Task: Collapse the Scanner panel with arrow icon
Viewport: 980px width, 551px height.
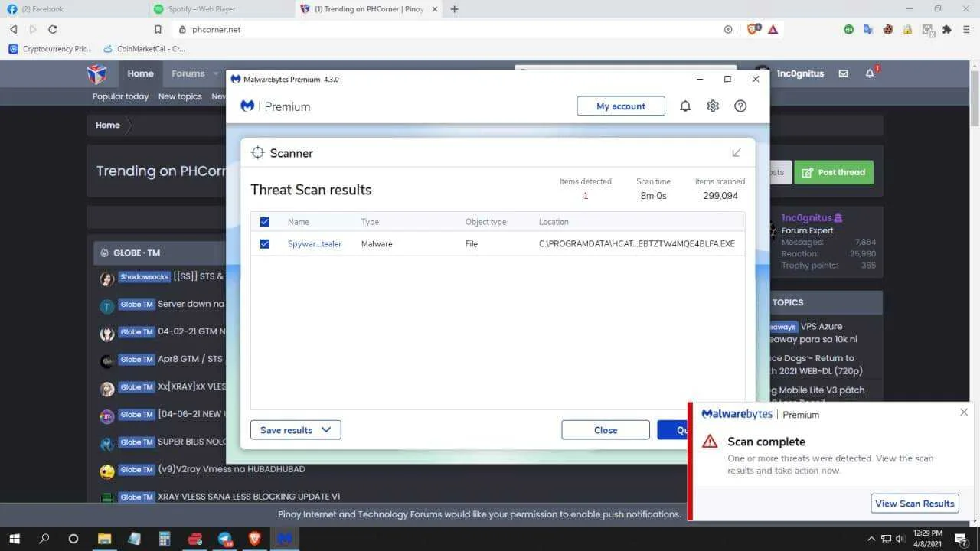Action: [x=737, y=152]
